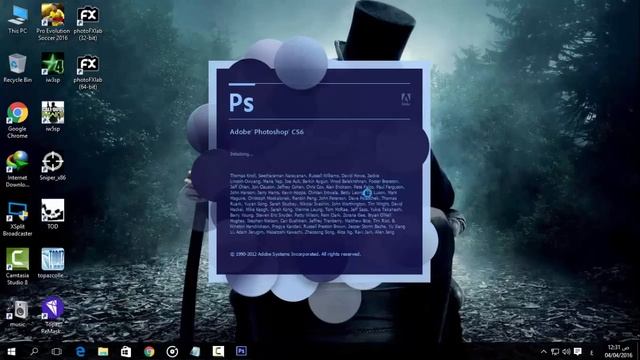640x360 pixels.
Task: Open the taskbar clock and date
Action: 618,351
